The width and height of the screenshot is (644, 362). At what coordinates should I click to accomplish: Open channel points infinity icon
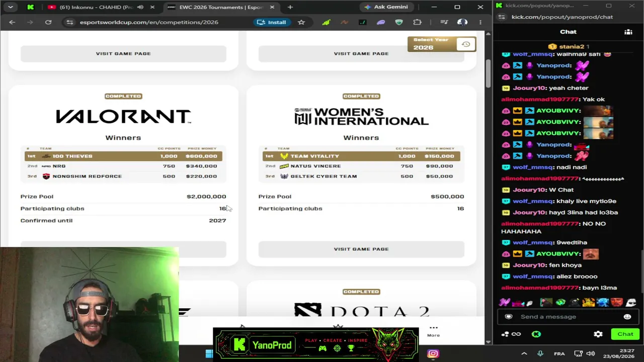[516, 334]
